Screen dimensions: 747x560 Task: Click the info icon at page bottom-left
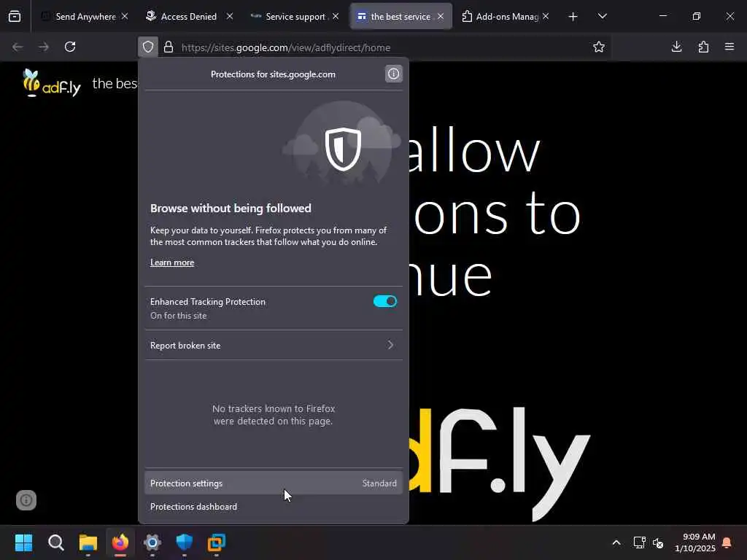26,500
